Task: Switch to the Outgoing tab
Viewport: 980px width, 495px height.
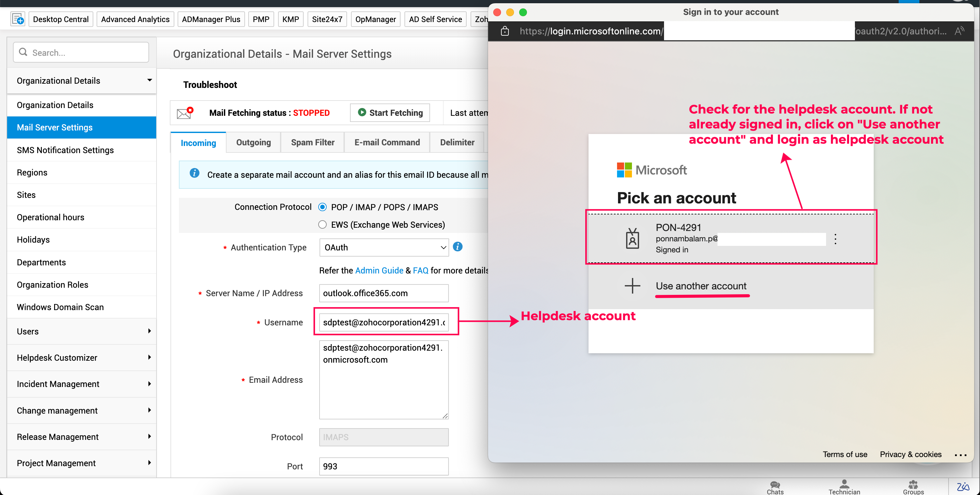Action: 253,142
